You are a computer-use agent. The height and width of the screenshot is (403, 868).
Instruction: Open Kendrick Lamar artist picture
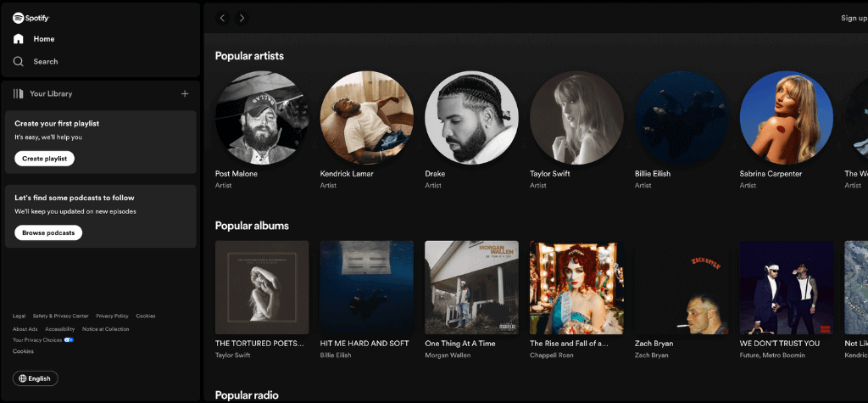[366, 118]
